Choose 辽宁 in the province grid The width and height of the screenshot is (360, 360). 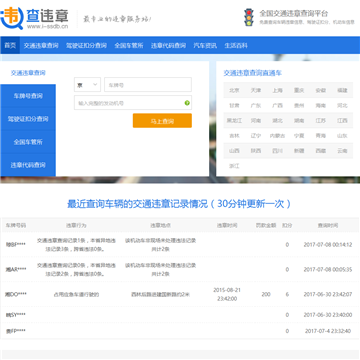point(256,136)
